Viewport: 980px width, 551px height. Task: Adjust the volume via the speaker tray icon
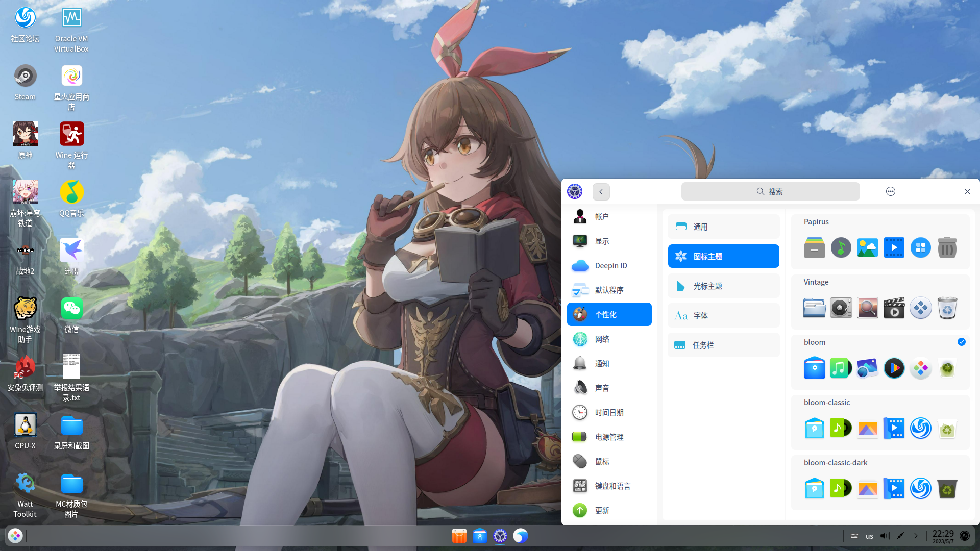pos(885,536)
